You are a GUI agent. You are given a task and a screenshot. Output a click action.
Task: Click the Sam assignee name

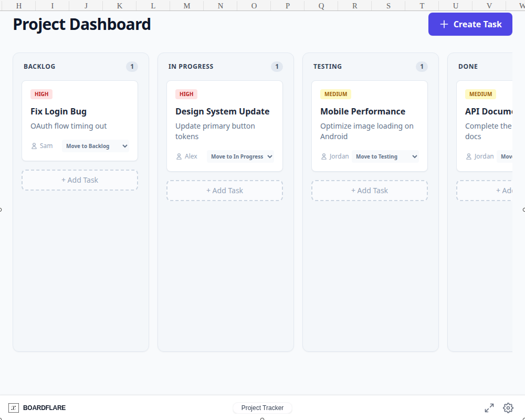point(46,146)
